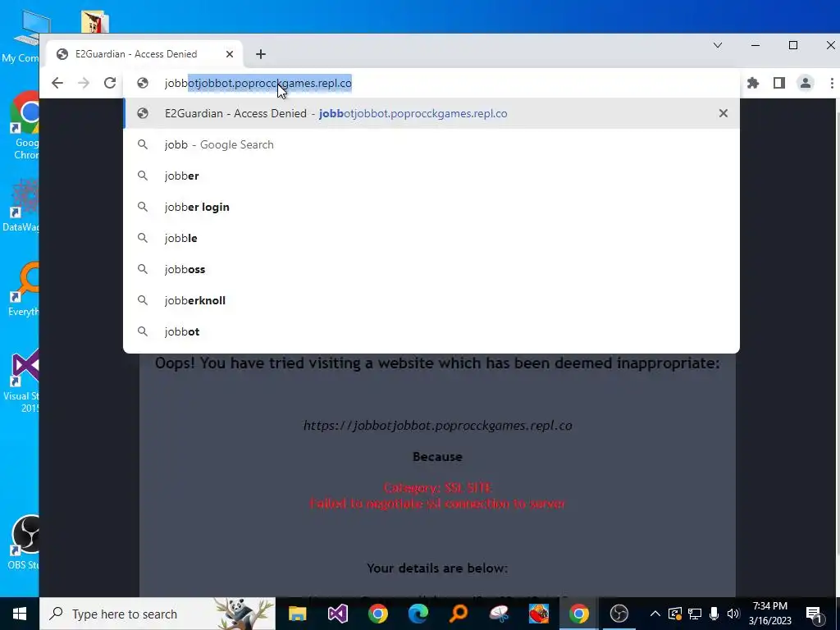Open the Chrome profile avatar
The height and width of the screenshot is (630, 840).
click(806, 83)
